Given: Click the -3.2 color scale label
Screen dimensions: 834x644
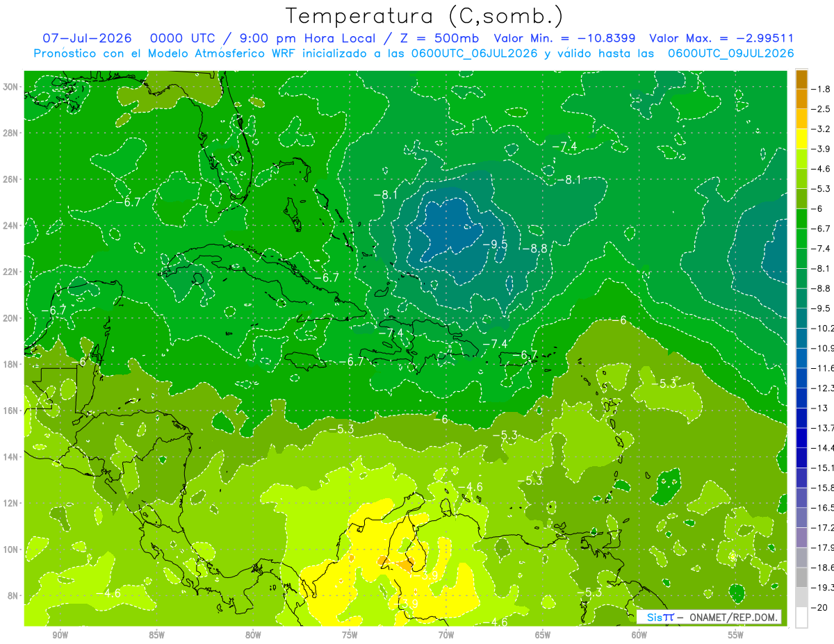Looking at the screenshot, I should (820, 129).
